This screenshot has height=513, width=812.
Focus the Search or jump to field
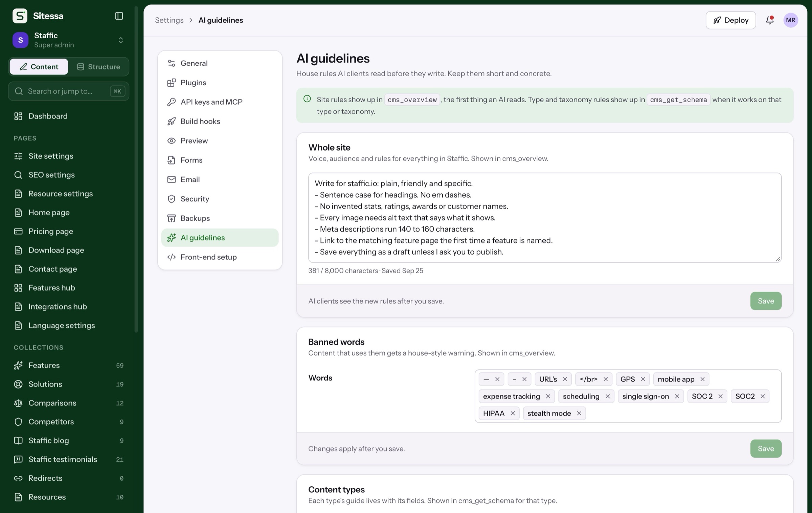tap(69, 91)
